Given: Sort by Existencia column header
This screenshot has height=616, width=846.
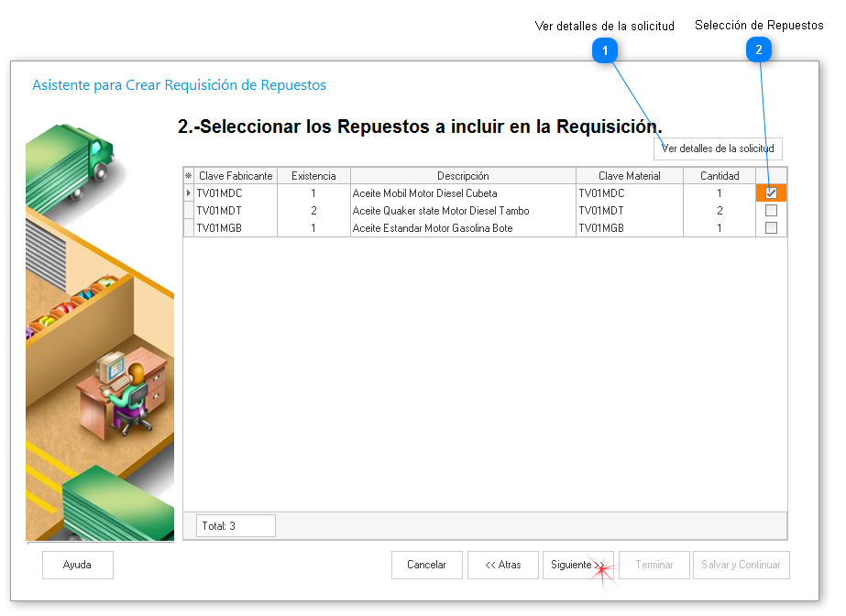Looking at the screenshot, I should [x=313, y=176].
